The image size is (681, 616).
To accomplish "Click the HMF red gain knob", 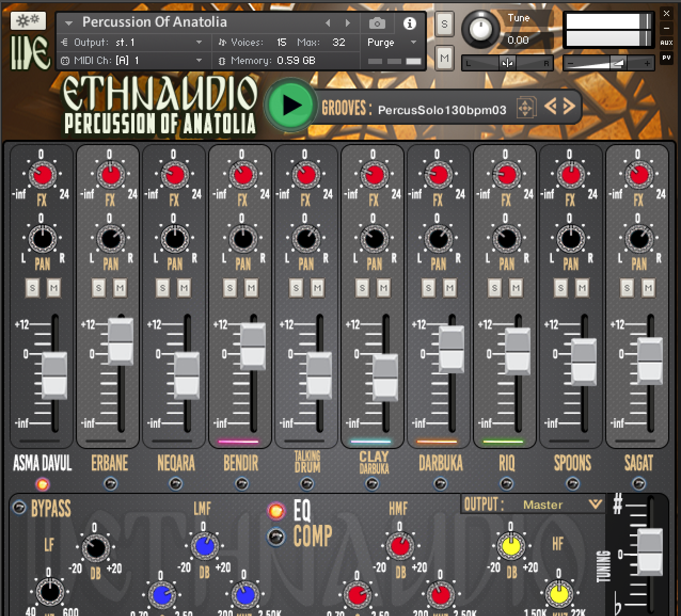I will coord(400,546).
